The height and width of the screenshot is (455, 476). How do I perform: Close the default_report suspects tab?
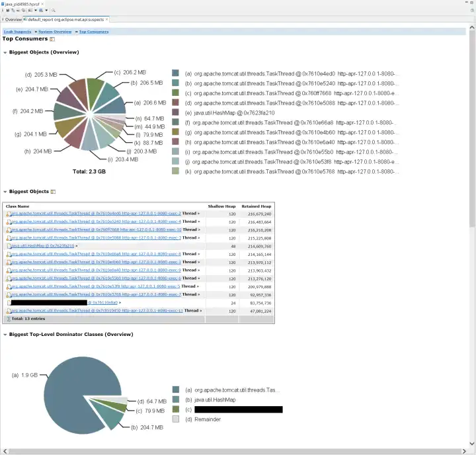[106, 19]
